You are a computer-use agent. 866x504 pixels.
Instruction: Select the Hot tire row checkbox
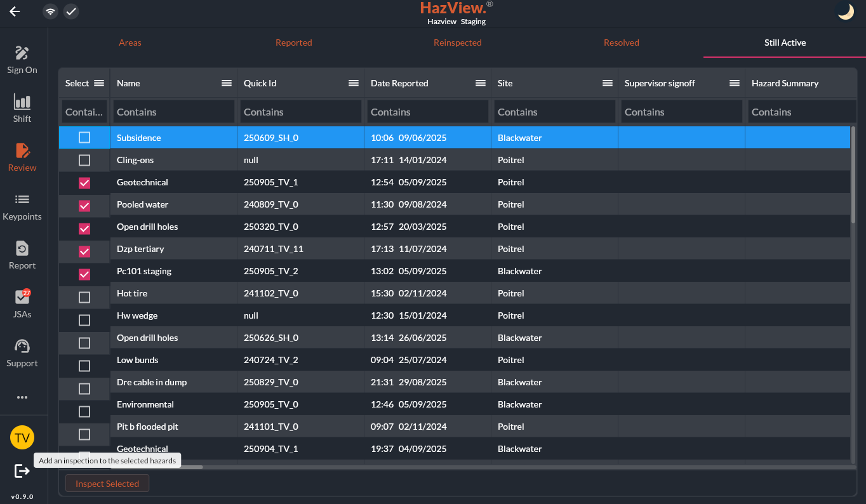pos(84,297)
